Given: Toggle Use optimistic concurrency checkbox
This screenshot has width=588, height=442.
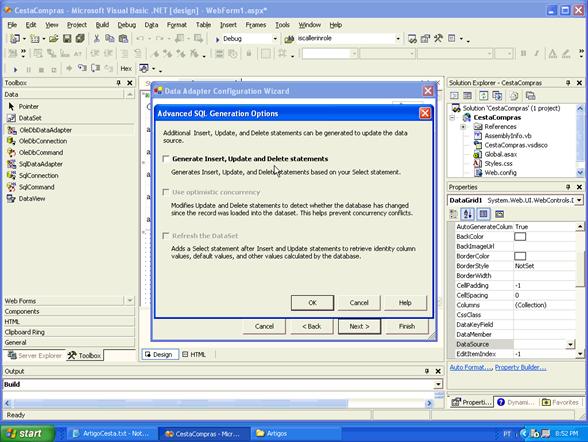Looking at the screenshot, I should click(x=166, y=192).
